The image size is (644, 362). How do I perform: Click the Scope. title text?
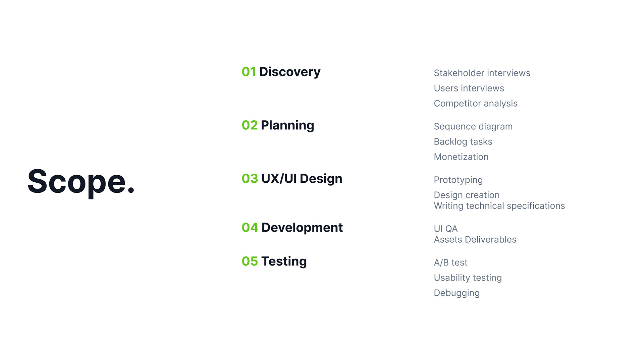[x=81, y=182]
